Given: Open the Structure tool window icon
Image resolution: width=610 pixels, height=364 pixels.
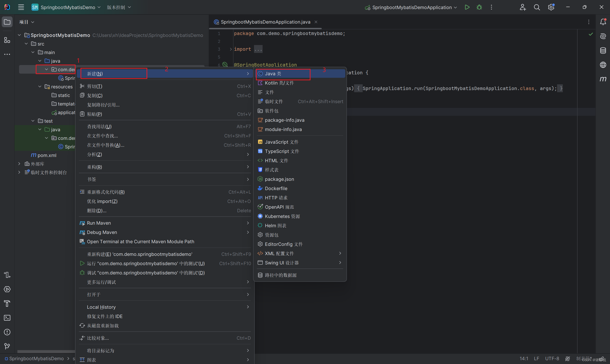Looking at the screenshot, I should 7,40.
